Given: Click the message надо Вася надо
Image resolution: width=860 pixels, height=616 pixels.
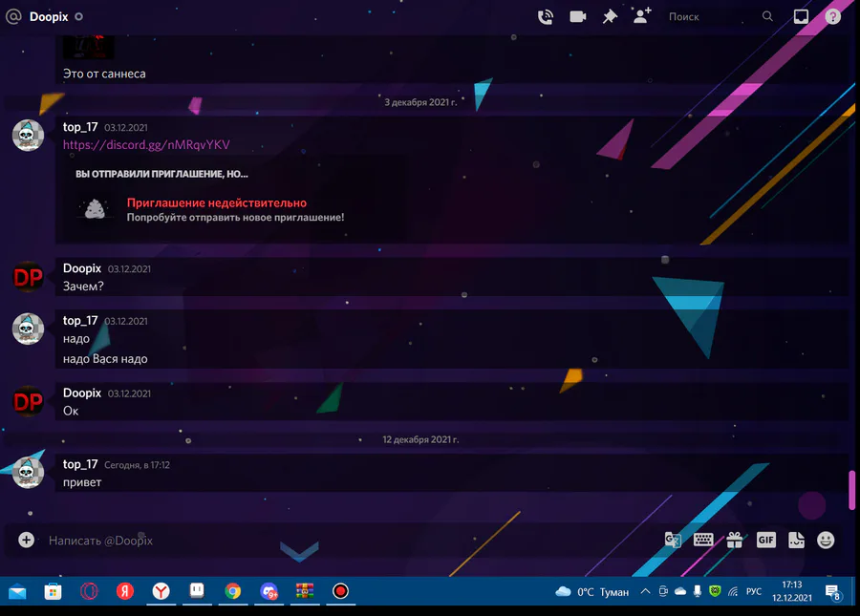Looking at the screenshot, I should 105,359.
